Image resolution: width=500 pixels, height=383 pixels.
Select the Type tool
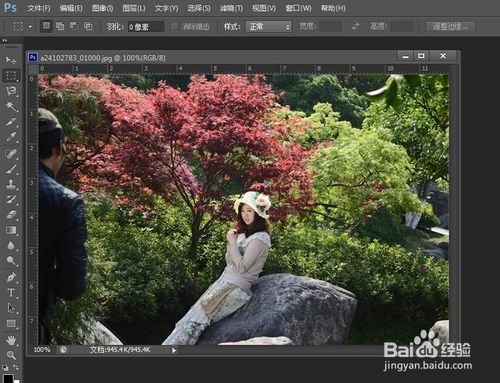[x=11, y=293]
